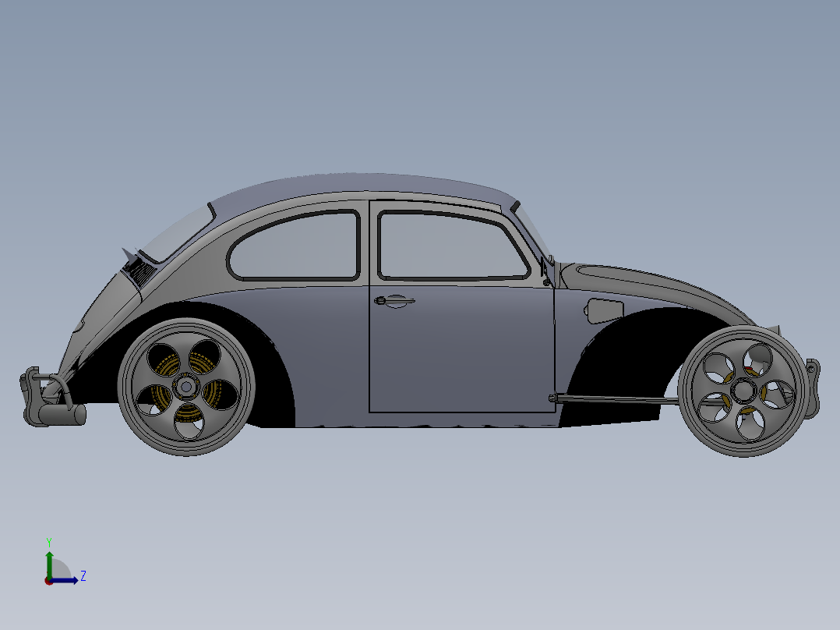Click the green Y axis of the triad
The width and height of the screenshot is (840, 630).
pyautogui.click(x=49, y=564)
